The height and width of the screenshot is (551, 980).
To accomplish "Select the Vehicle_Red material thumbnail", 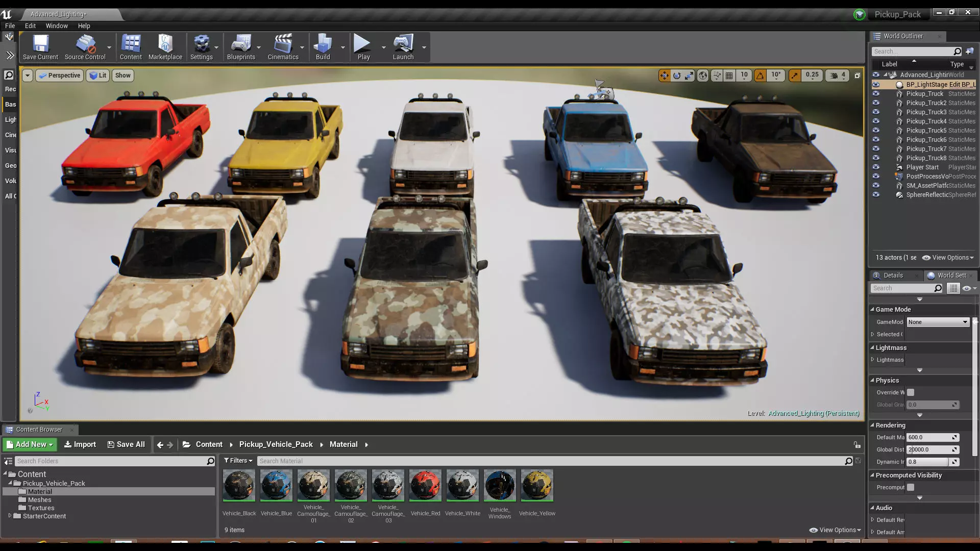I will point(425,485).
